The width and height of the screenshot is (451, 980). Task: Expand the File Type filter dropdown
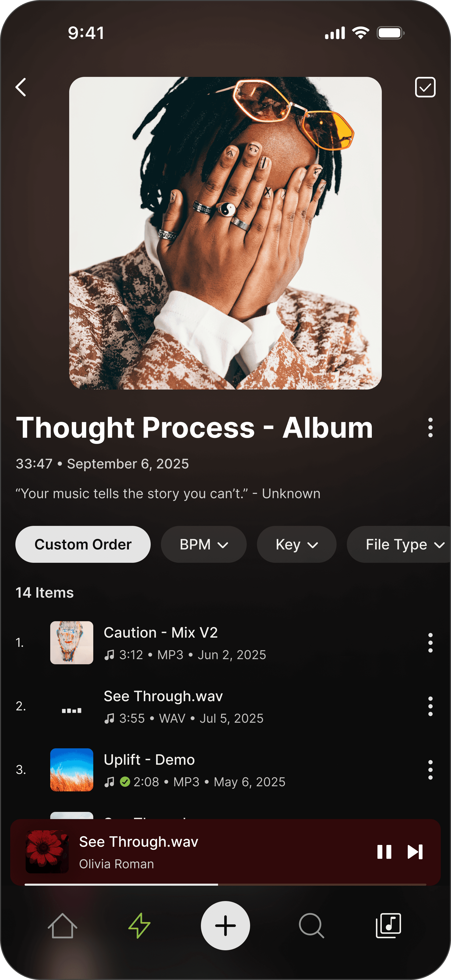[x=399, y=544]
